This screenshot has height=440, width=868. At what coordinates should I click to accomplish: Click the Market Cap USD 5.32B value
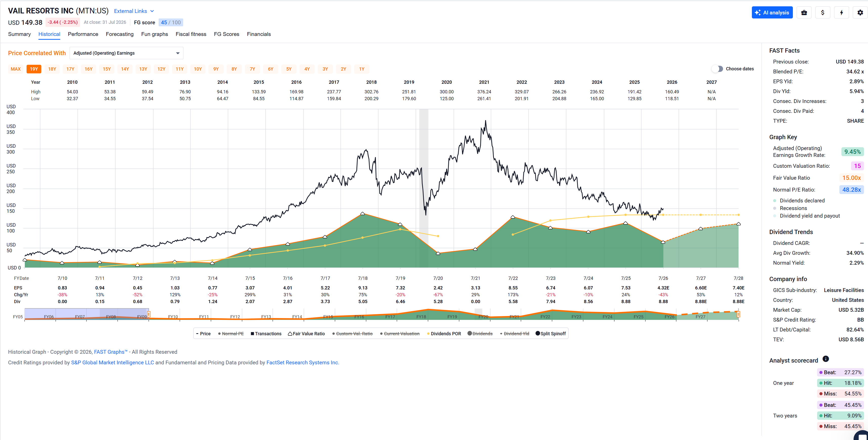click(851, 310)
